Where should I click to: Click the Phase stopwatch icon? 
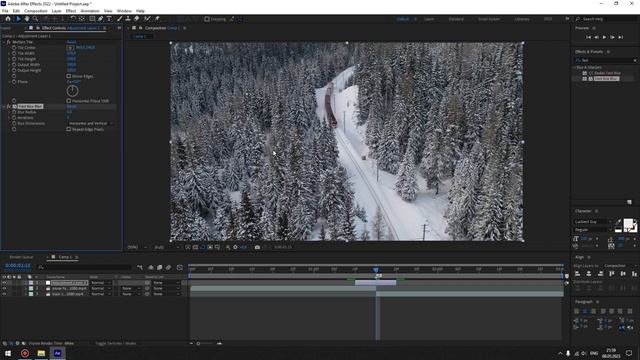coord(14,82)
